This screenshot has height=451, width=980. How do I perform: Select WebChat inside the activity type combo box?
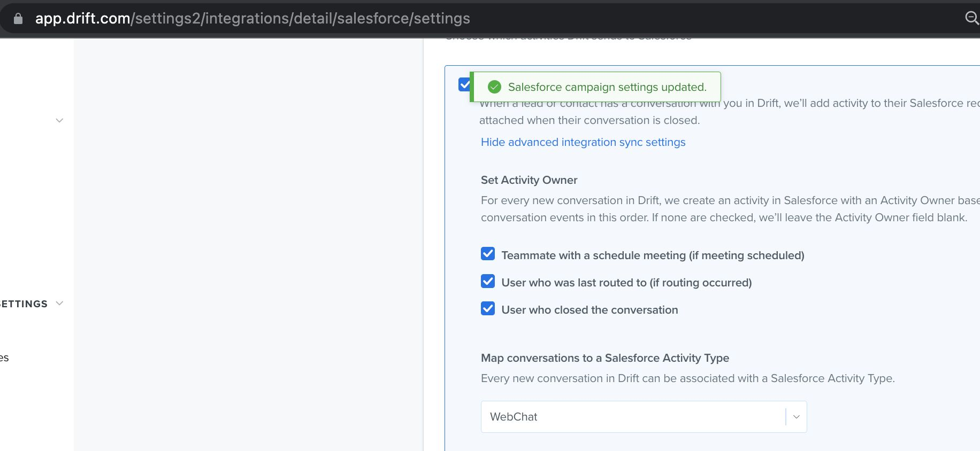pyautogui.click(x=588, y=417)
